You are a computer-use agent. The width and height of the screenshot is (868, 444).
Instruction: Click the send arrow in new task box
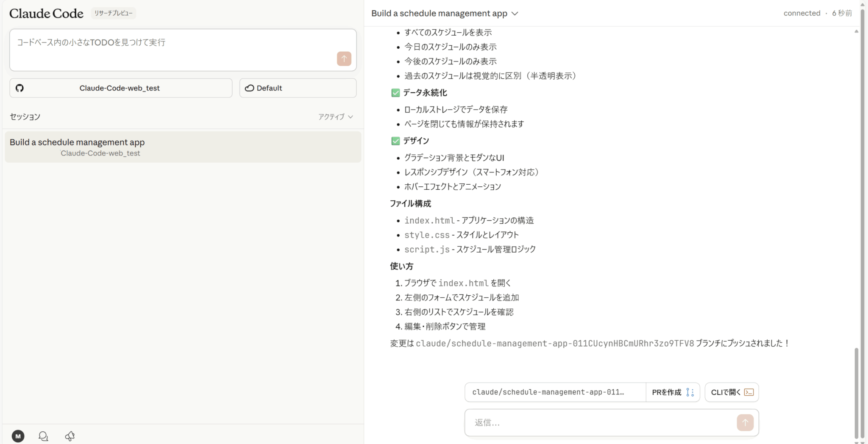point(344,58)
